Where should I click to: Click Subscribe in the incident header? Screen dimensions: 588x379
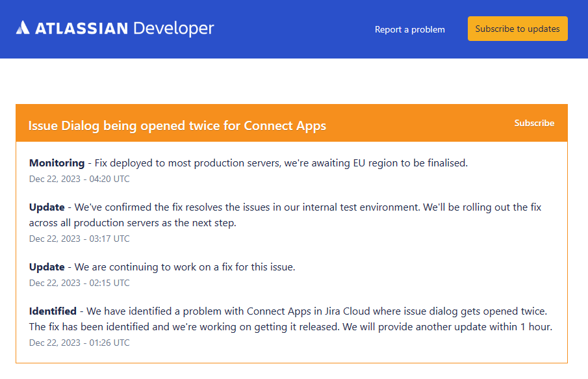(534, 123)
